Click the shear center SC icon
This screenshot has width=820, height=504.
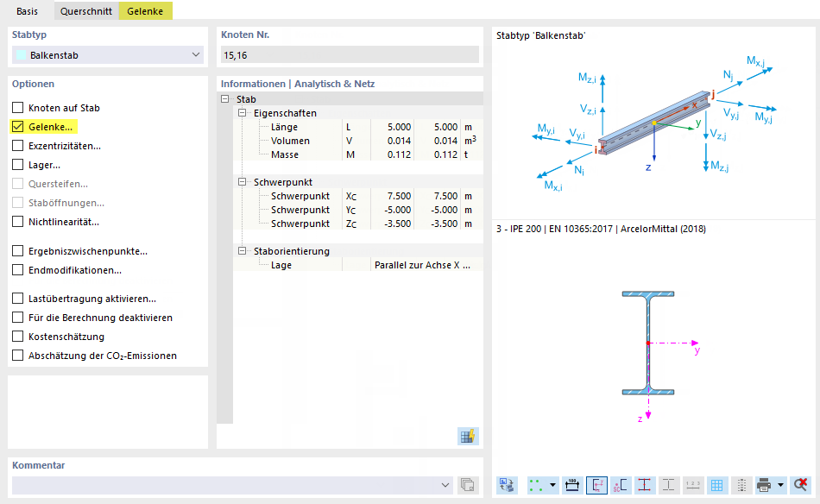point(621,485)
